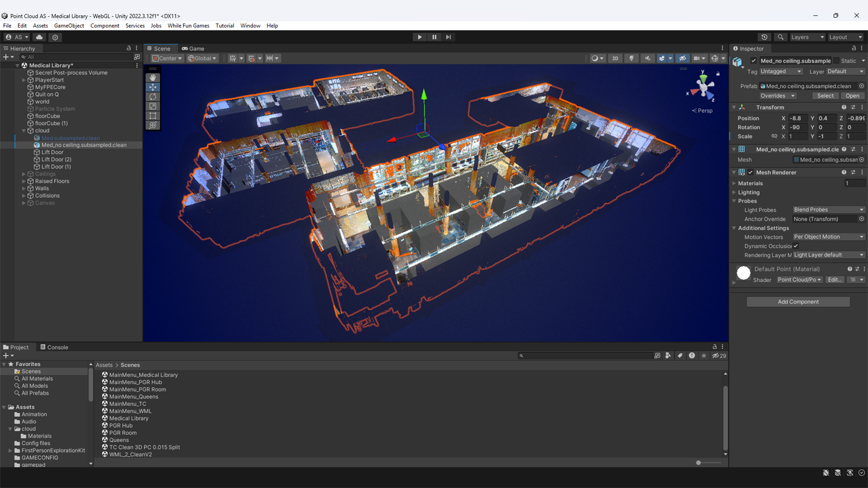This screenshot has width=868, height=488.
Task: Toggle constrained proportions link icon on Scale
Action: 774,137
